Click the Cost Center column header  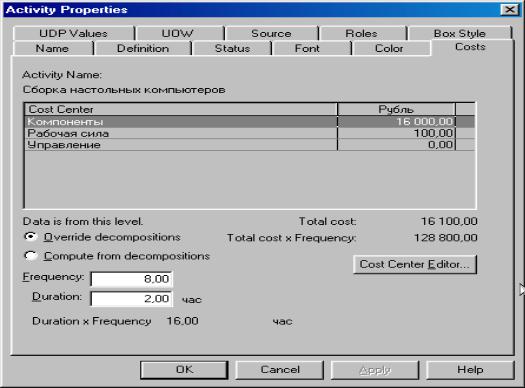tap(181, 109)
